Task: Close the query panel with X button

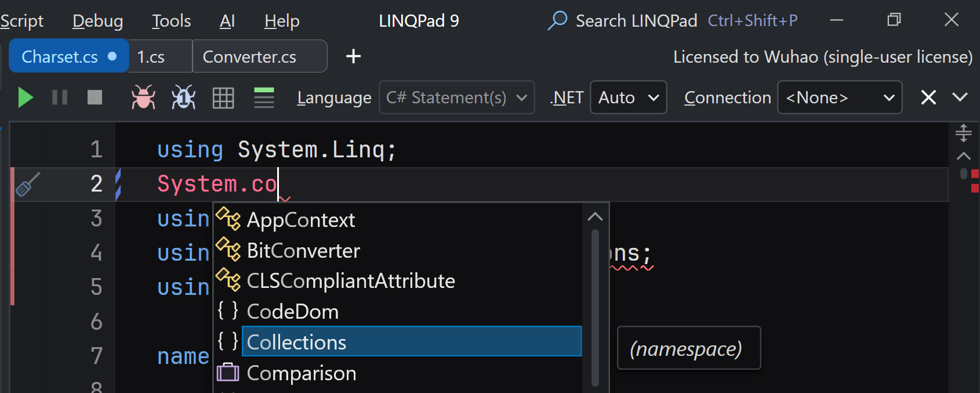Action: [928, 98]
